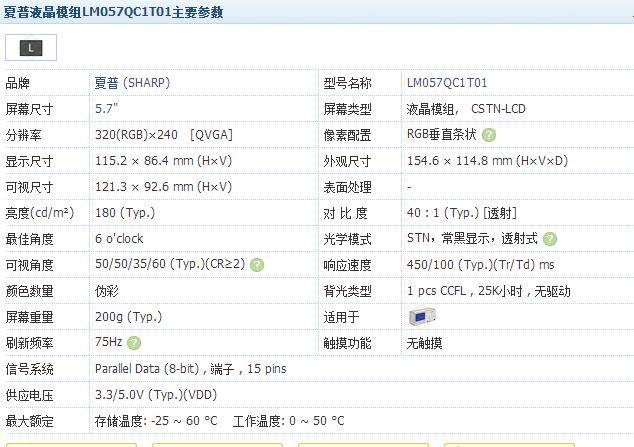This screenshot has height=447, width=634.
Task: Click the 工作温度: 0 ~ 50 °C text
Action: (289, 421)
